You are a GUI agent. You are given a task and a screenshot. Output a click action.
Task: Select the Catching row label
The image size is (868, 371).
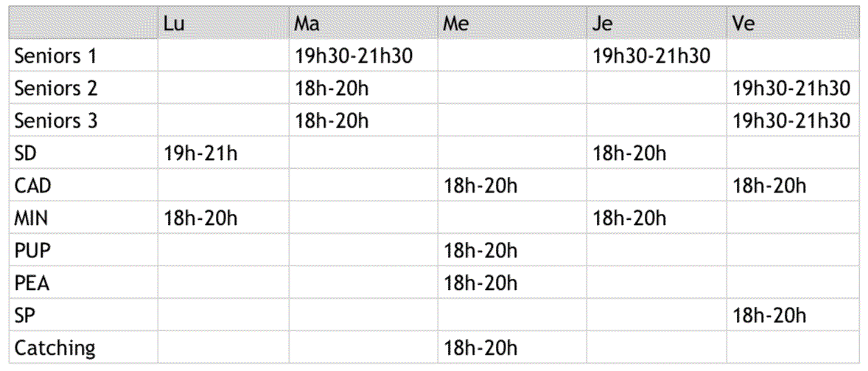pos(55,348)
